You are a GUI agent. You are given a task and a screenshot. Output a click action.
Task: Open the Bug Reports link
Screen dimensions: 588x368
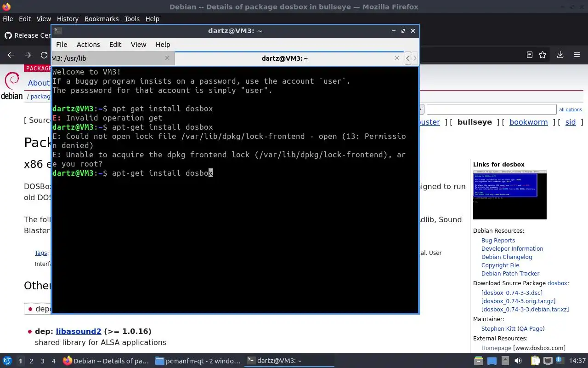tap(498, 241)
